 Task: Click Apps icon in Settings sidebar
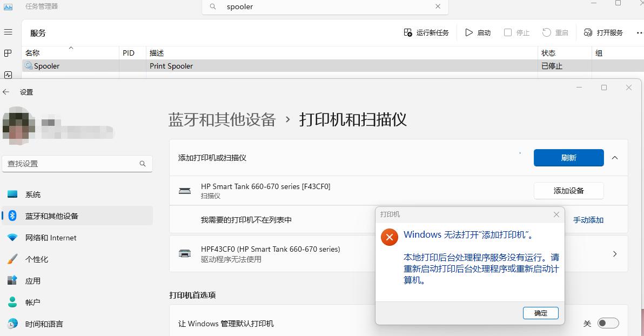coord(12,280)
